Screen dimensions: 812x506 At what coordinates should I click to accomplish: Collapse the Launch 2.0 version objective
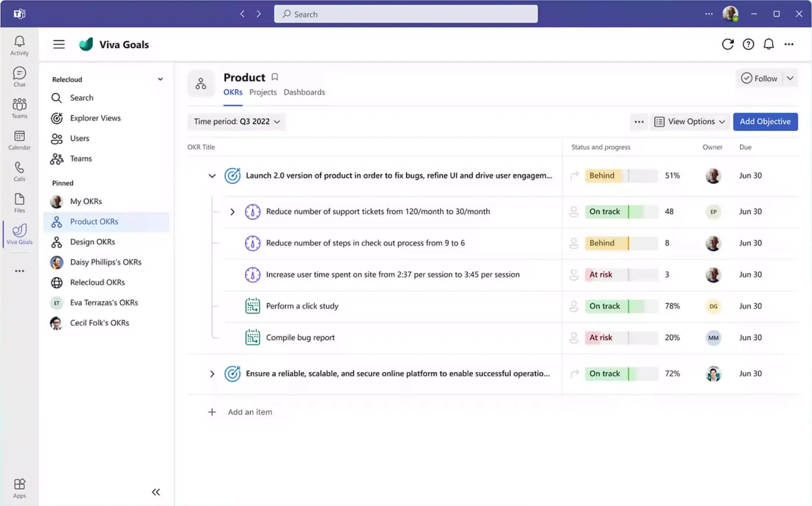coord(212,176)
